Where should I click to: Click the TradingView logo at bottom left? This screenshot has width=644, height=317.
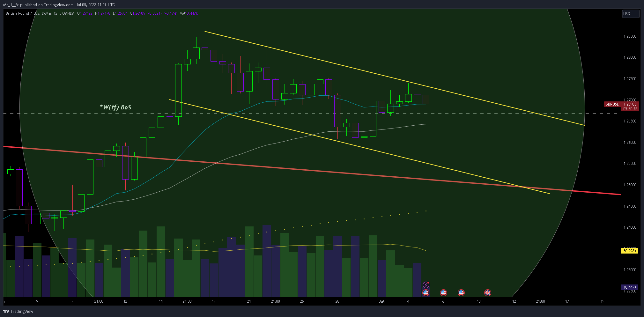coord(19,311)
